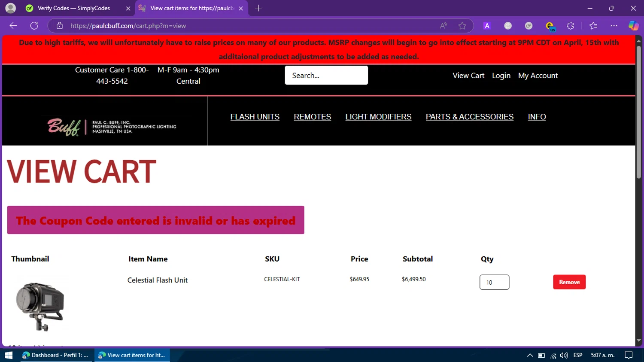644x362 pixels.
Task: Click the CELESTIAL-KIT SKU text
Action: coord(282,279)
